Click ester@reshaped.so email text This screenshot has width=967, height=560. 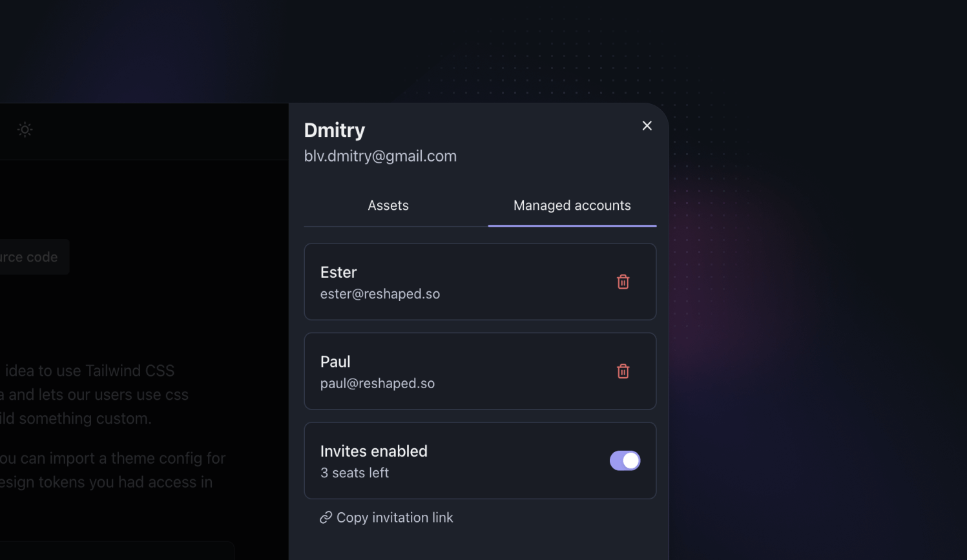point(380,294)
